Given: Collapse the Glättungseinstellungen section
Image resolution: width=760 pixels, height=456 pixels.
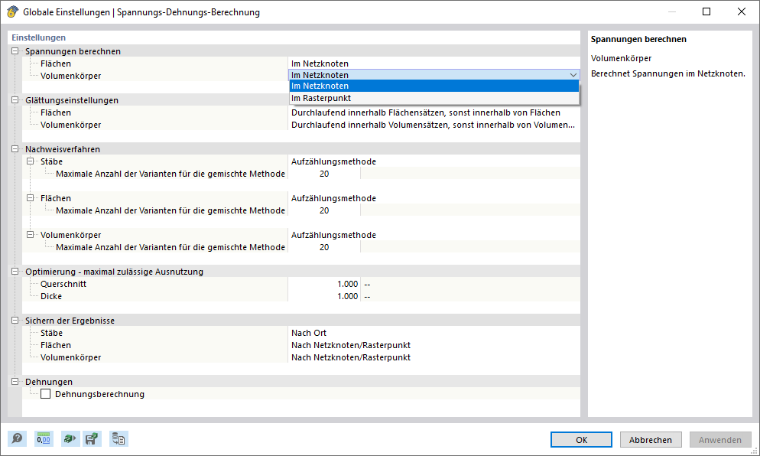Looking at the screenshot, I should click(x=15, y=100).
